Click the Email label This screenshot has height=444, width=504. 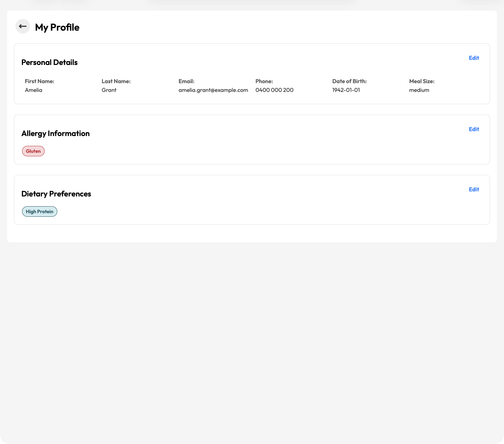click(x=186, y=81)
